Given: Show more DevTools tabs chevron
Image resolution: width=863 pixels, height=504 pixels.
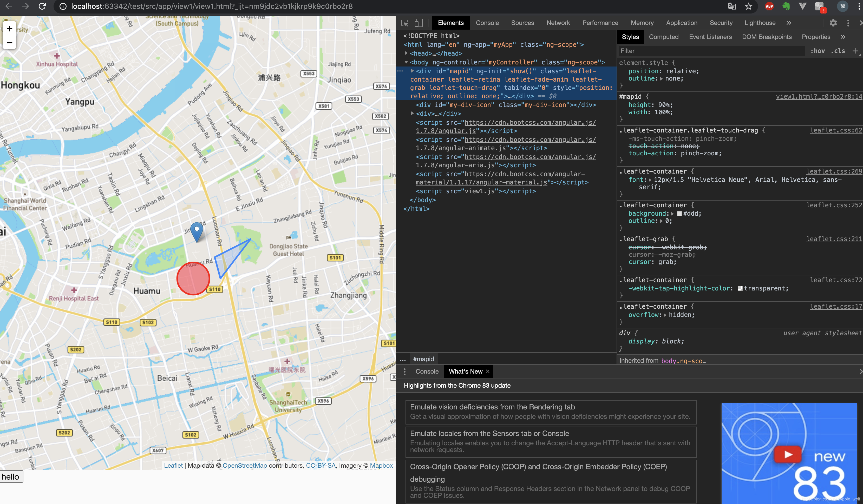Looking at the screenshot, I should click(x=789, y=23).
